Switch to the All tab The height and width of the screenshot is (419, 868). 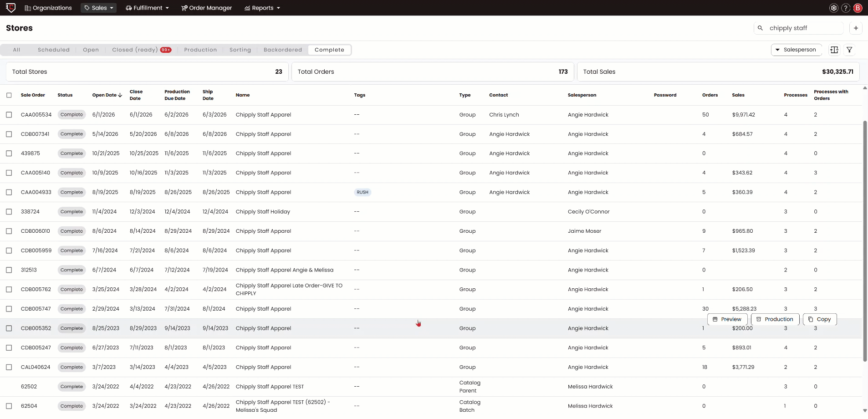click(x=16, y=50)
